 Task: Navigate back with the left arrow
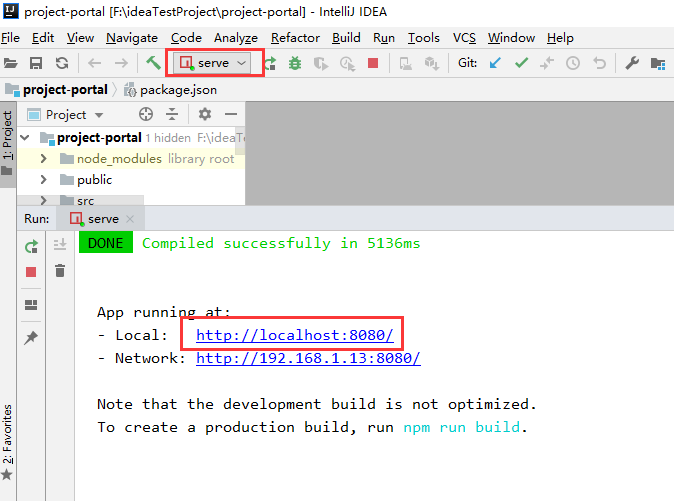pyautogui.click(x=94, y=64)
